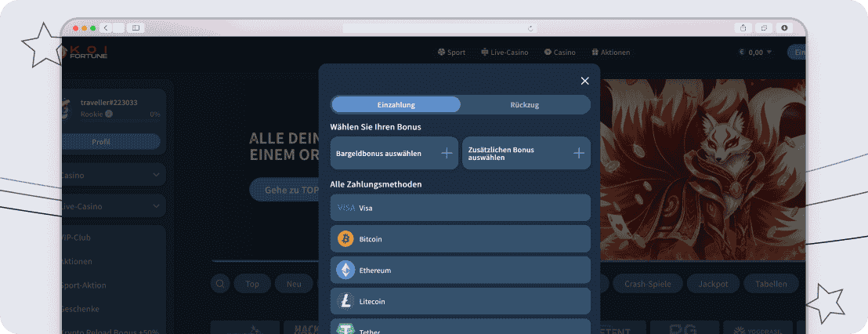Click the traveller#223033 username
The image size is (868, 334).
pos(109,103)
